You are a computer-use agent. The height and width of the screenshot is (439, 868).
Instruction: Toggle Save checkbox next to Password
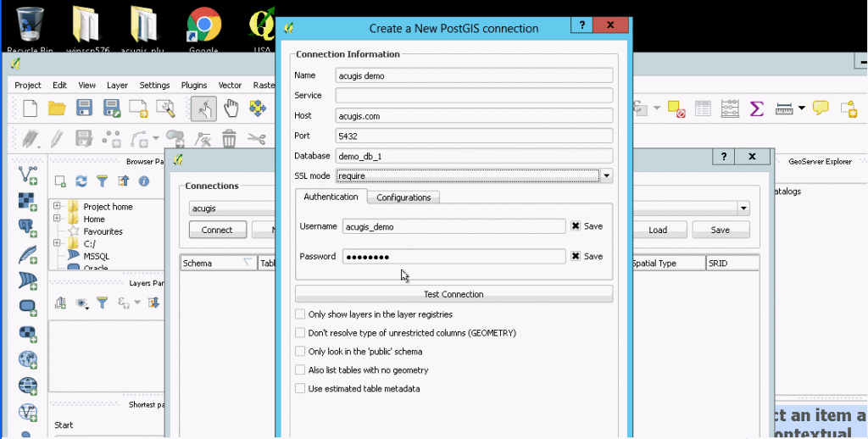[576, 256]
